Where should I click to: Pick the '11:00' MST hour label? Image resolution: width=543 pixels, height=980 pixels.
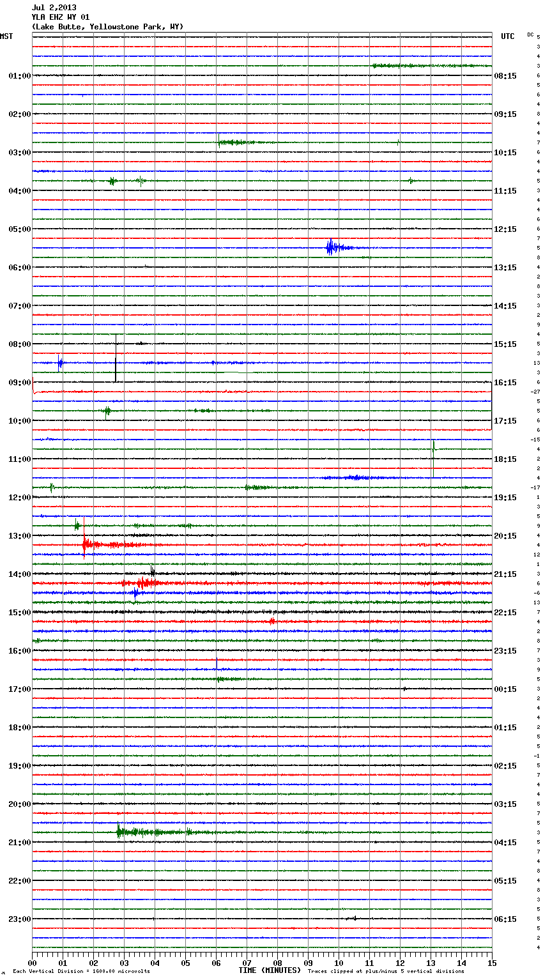tap(20, 459)
